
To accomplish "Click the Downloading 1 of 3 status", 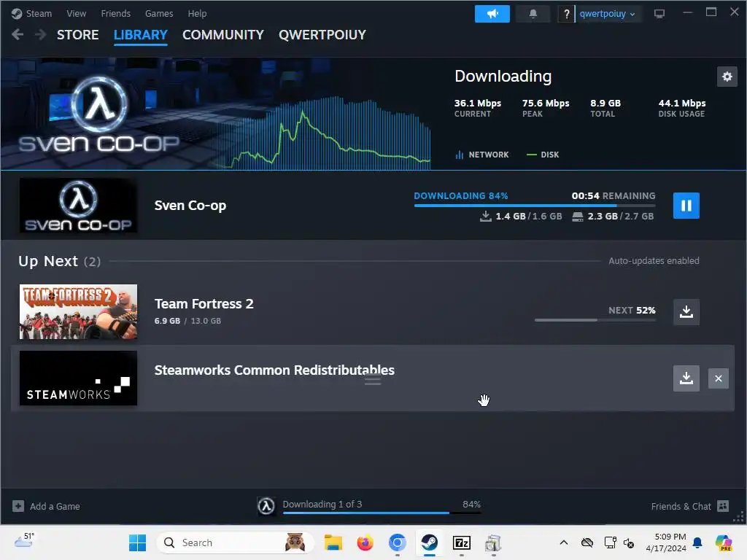I will (322, 504).
